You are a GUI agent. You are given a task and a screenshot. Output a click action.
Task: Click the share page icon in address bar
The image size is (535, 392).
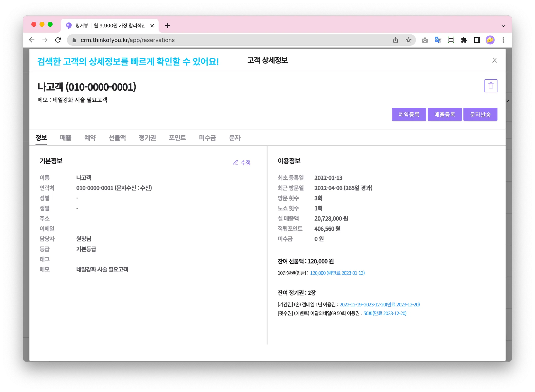396,40
